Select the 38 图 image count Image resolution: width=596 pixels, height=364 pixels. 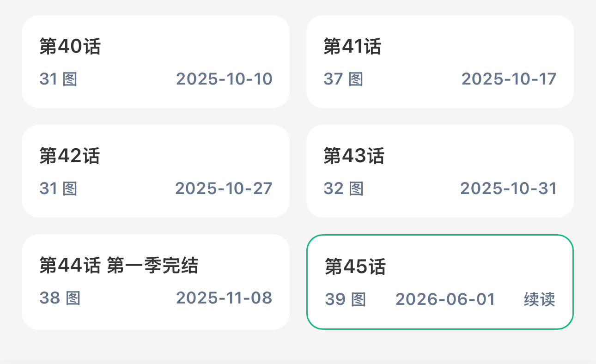pos(60,298)
